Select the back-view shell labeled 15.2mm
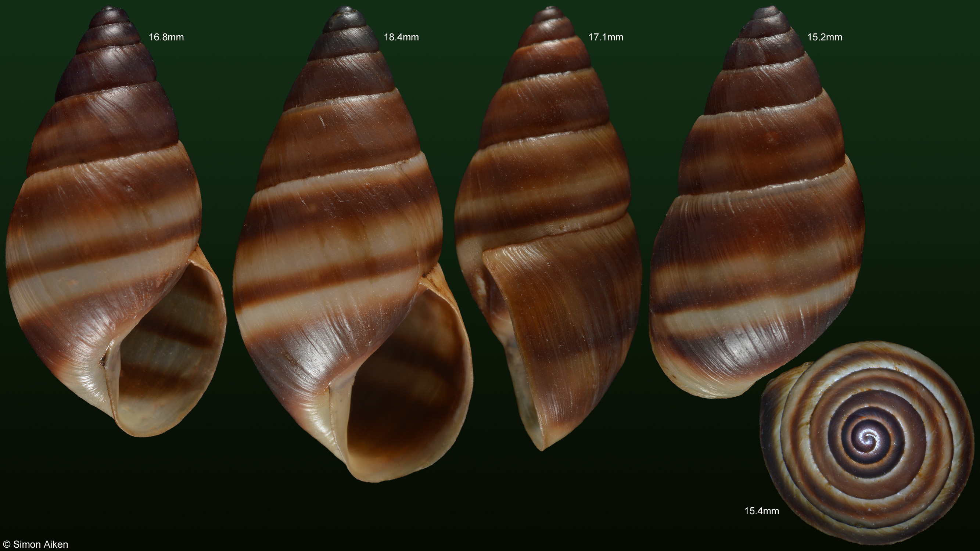 click(757, 202)
